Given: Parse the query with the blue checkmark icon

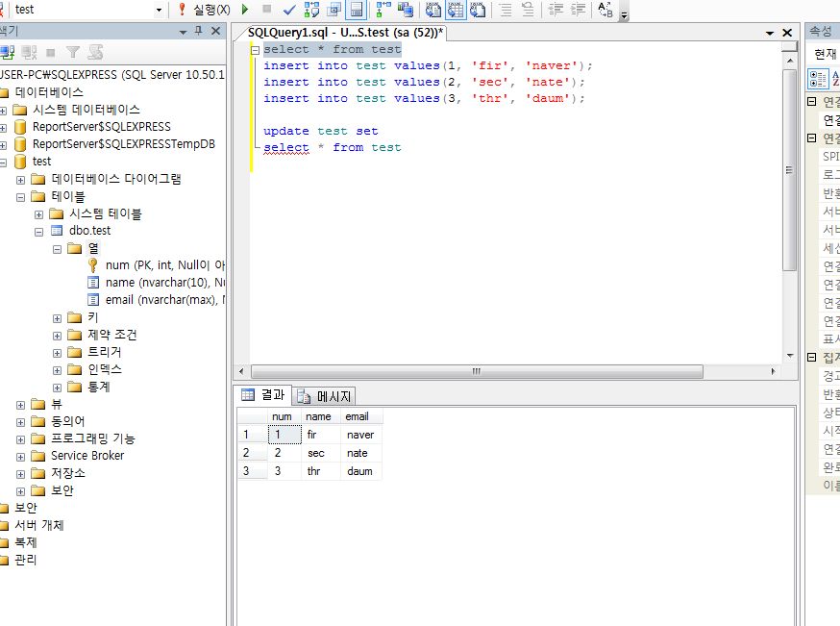Looking at the screenshot, I should pyautogui.click(x=289, y=9).
